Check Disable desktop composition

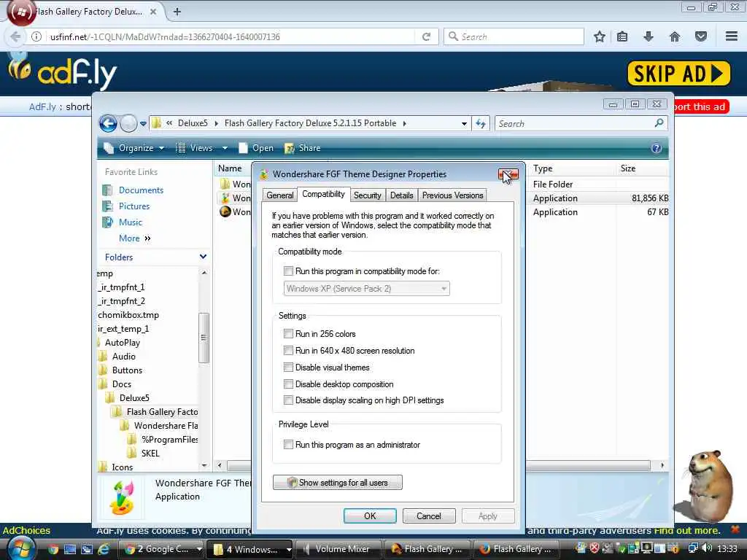tap(288, 384)
